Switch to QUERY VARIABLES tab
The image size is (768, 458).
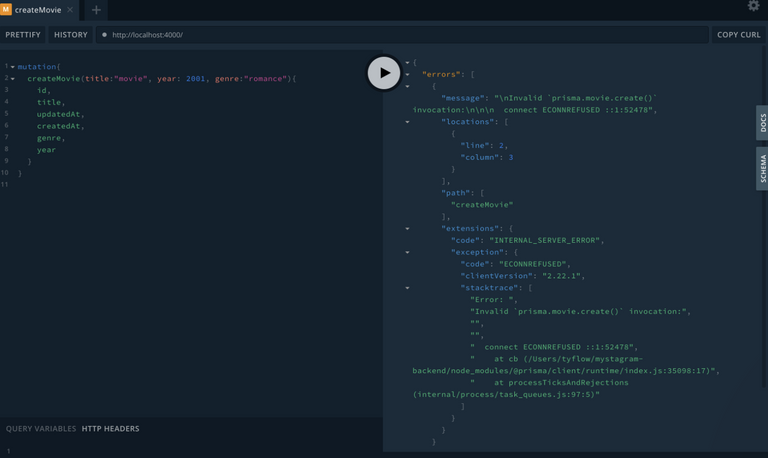(41, 429)
